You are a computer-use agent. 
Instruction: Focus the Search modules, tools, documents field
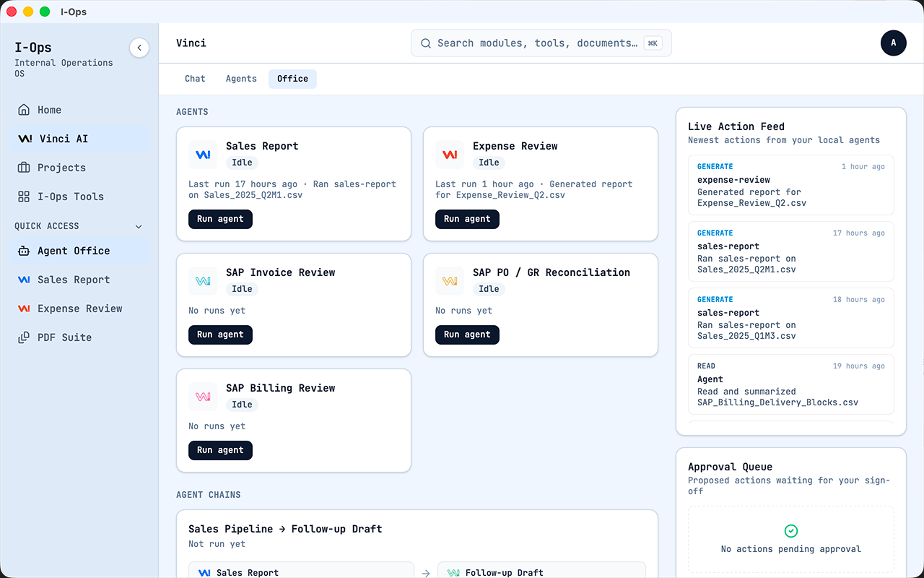click(541, 43)
